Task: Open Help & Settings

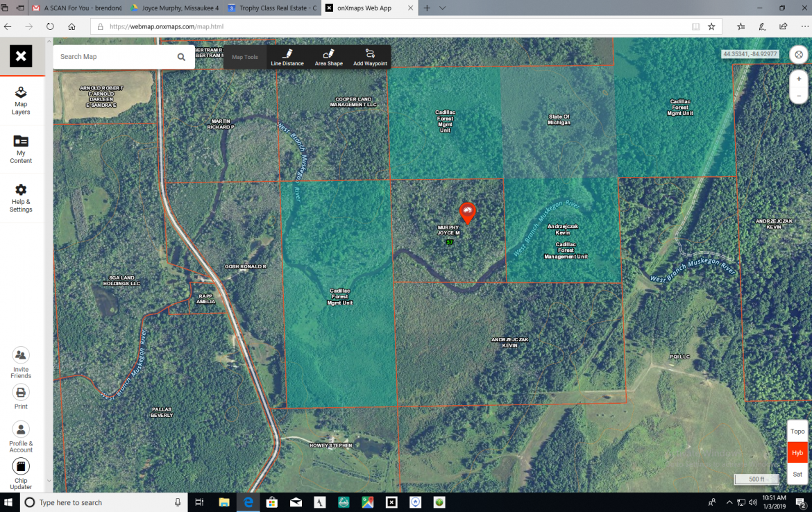Action: coord(21,197)
